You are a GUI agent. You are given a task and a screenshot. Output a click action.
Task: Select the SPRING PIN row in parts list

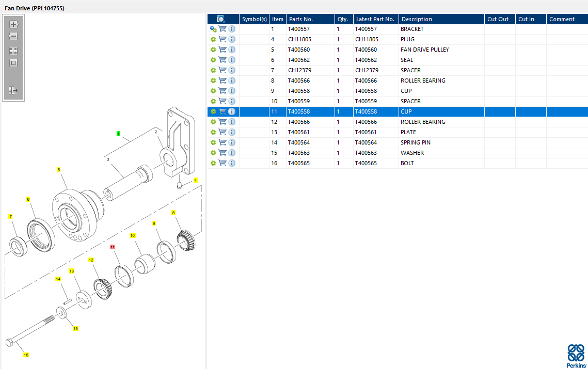click(415, 142)
